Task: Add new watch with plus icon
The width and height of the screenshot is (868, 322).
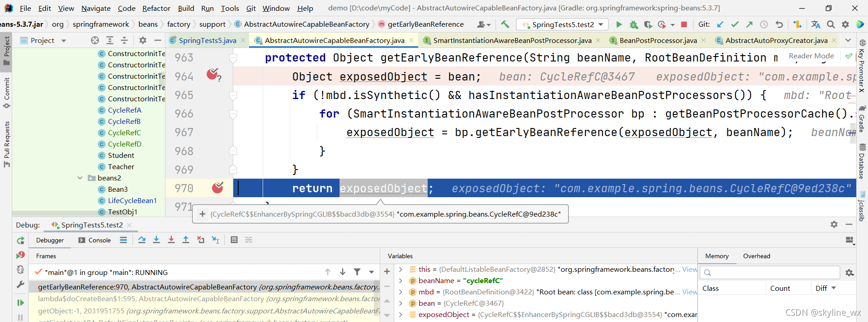Action: pyautogui.click(x=387, y=271)
